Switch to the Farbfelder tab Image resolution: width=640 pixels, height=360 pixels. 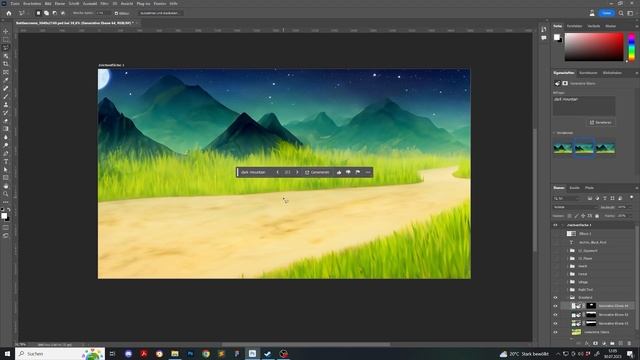(x=574, y=26)
